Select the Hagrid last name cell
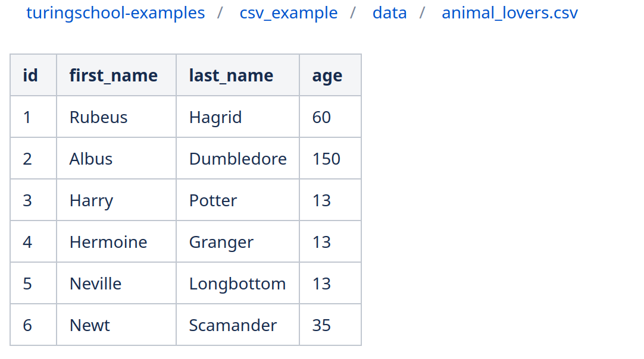This screenshot has width=644, height=359. pyautogui.click(x=215, y=117)
